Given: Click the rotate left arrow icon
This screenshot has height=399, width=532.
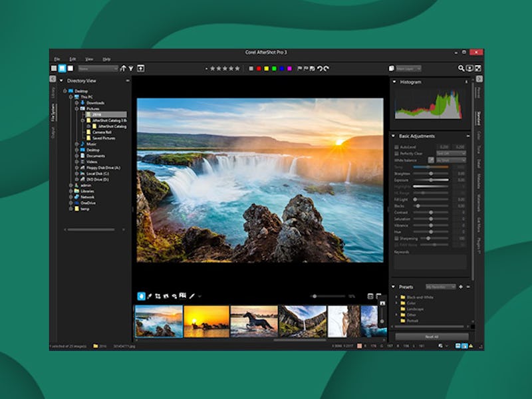Looking at the screenshot, I should (x=320, y=68).
